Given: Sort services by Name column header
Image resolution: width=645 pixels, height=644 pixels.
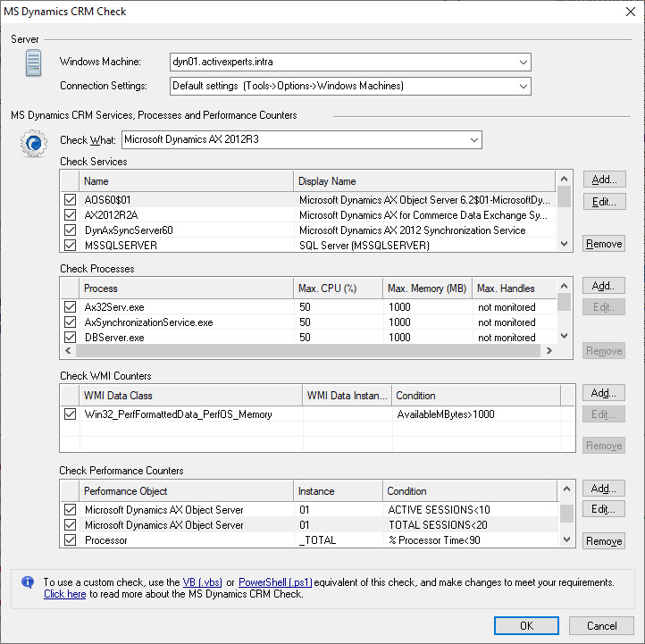Looking at the screenshot, I should (186, 181).
